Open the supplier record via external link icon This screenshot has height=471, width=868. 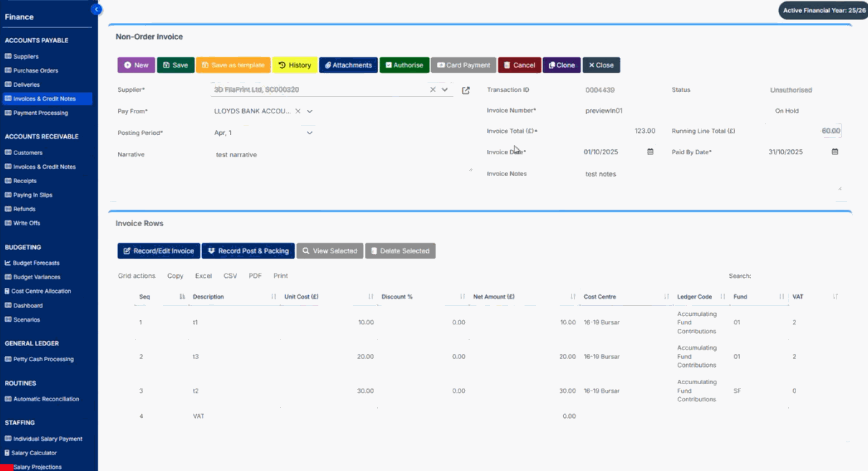coord(466,90)
